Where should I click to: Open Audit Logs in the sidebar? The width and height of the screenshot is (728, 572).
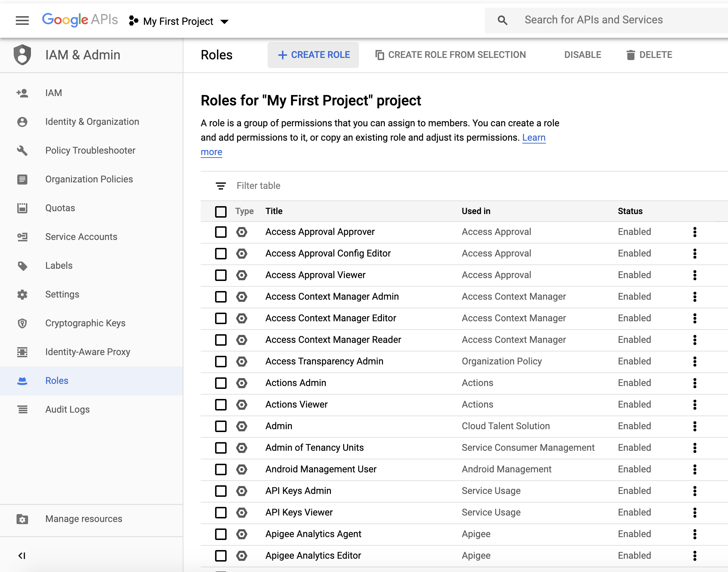(91, 410)
